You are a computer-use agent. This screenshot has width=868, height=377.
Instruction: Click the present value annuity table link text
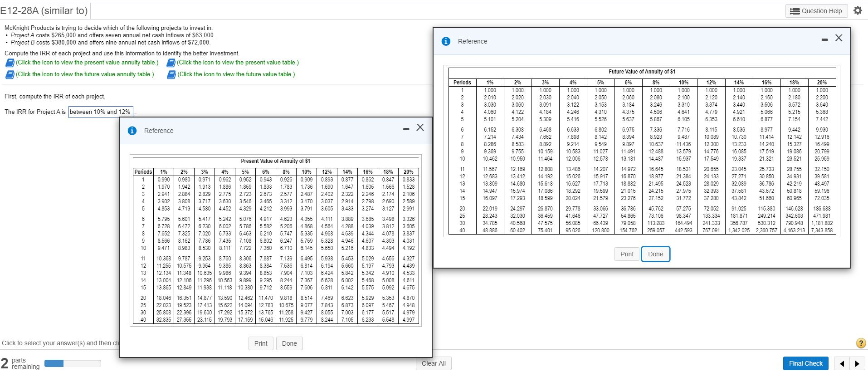(x=87, y=63)
